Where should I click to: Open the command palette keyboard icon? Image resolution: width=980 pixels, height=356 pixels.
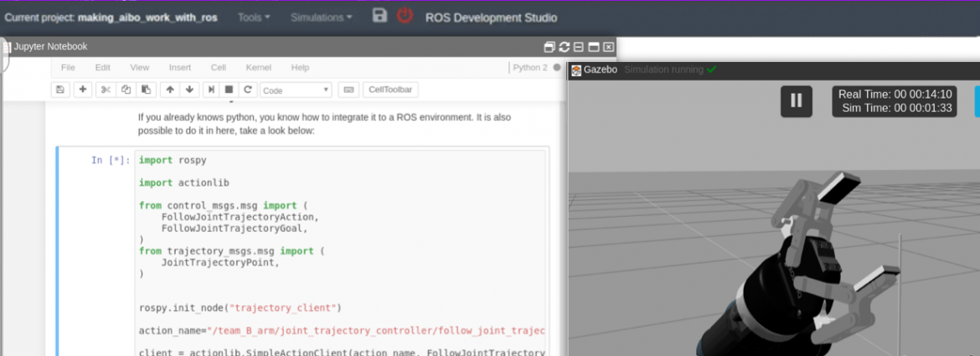click(x=348, y=90)
